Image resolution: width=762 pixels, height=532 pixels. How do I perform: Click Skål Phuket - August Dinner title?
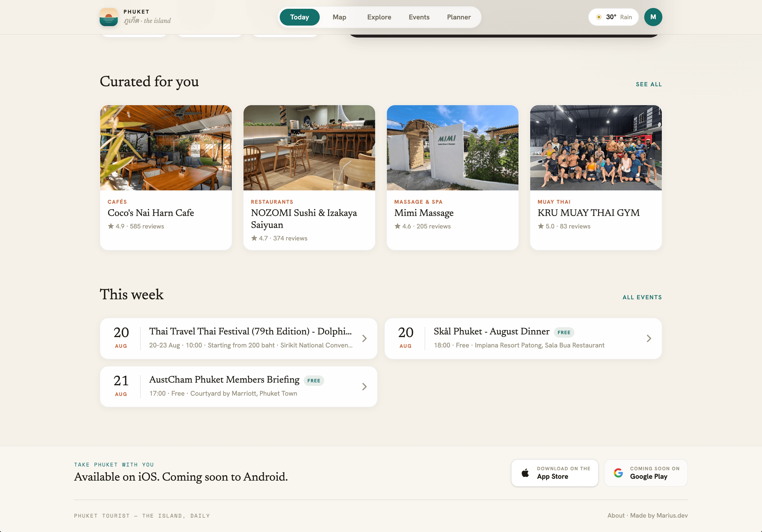492,331
